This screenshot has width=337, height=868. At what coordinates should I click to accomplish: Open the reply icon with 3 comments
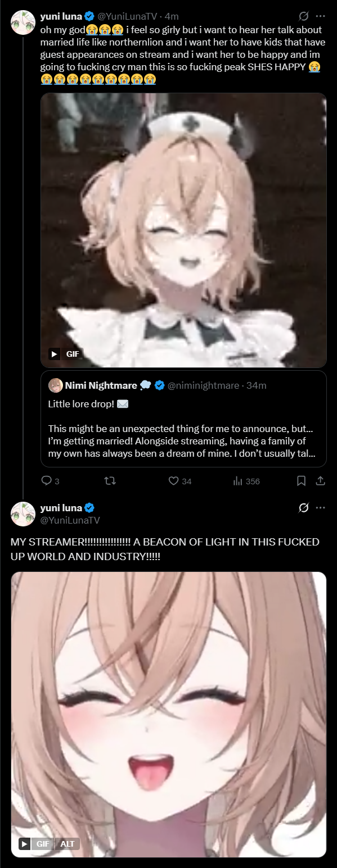pos(47,481)
